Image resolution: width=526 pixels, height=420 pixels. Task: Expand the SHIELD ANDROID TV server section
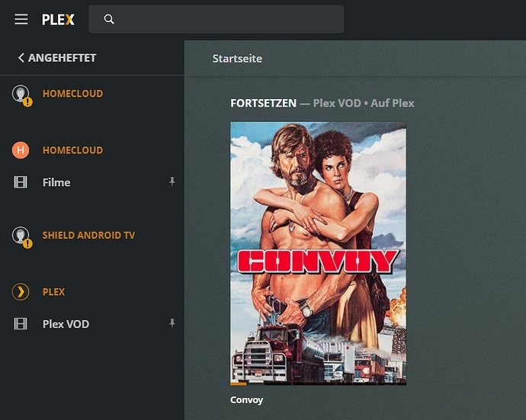[88, 236]
